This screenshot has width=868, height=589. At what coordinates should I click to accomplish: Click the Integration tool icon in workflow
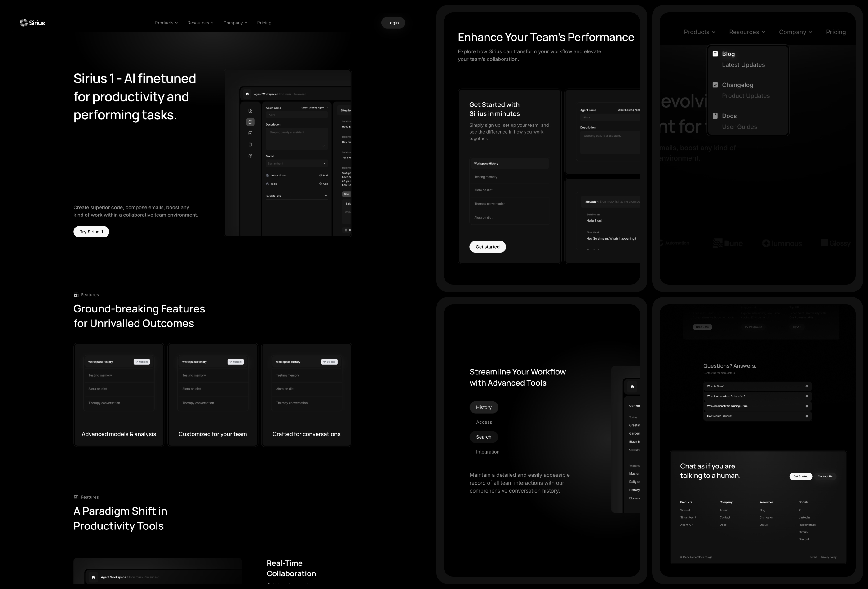click(x=488, y=452)
